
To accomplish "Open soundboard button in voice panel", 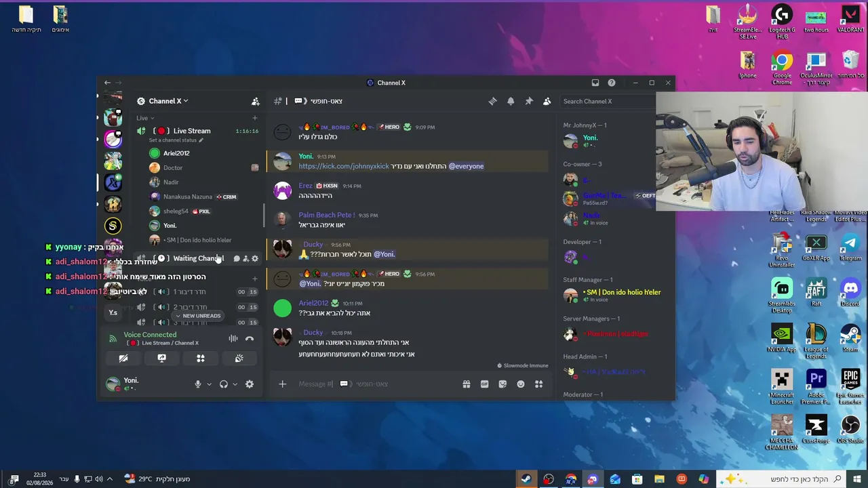I will [x=239, y=359].
